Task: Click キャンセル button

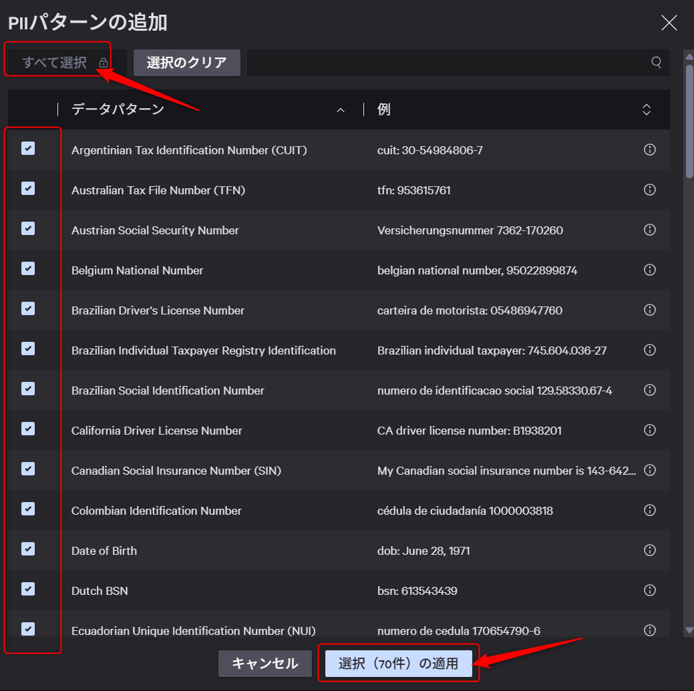Action: (x=265, y=664)
